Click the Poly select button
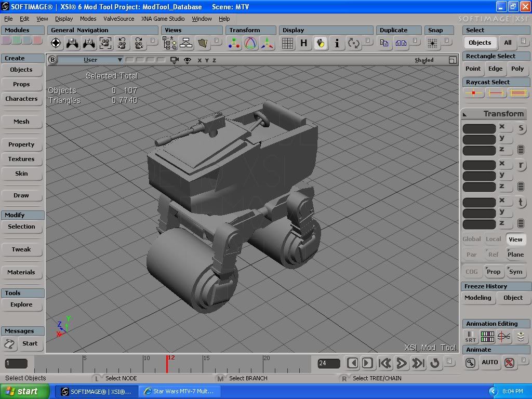The height and width of the screenshot is (399, 532). pos(517,69)
